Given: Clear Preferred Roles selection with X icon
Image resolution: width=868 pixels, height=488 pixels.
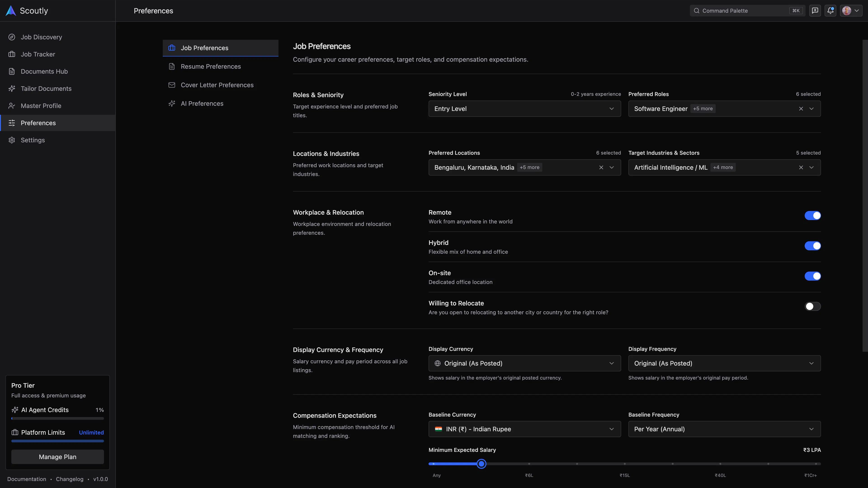Looking at the screenshot, I should pos(801,109).
